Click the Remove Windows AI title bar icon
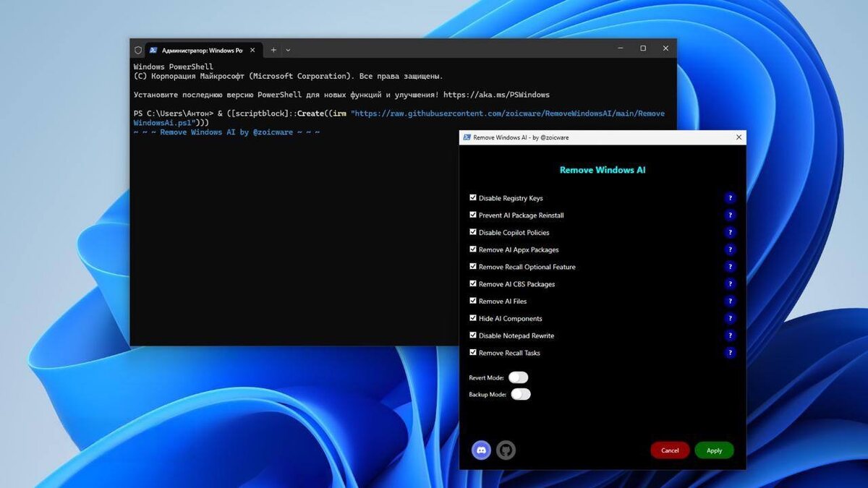The width and height of the screenshot is (868, 488). pos(467,137)
